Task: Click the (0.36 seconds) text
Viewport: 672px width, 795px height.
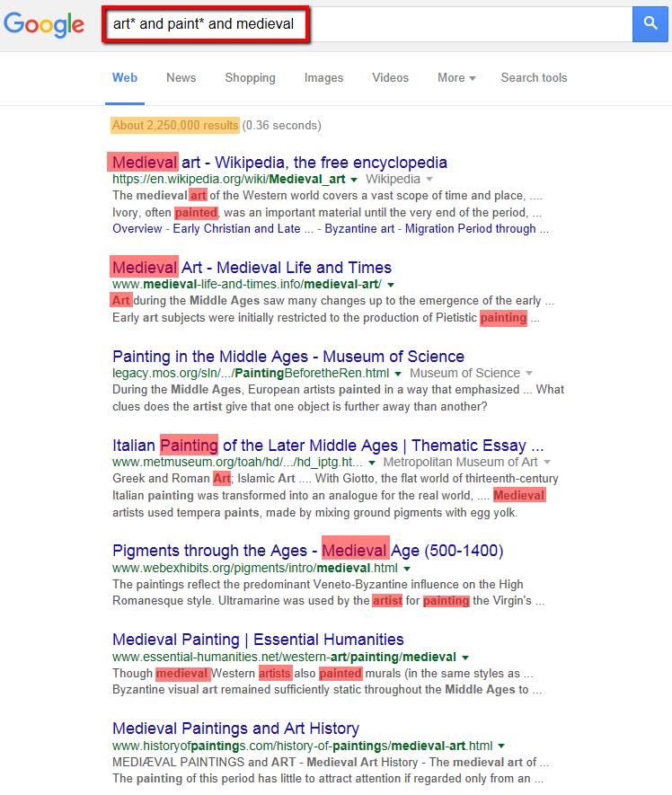Action: [x=281, y=125]
